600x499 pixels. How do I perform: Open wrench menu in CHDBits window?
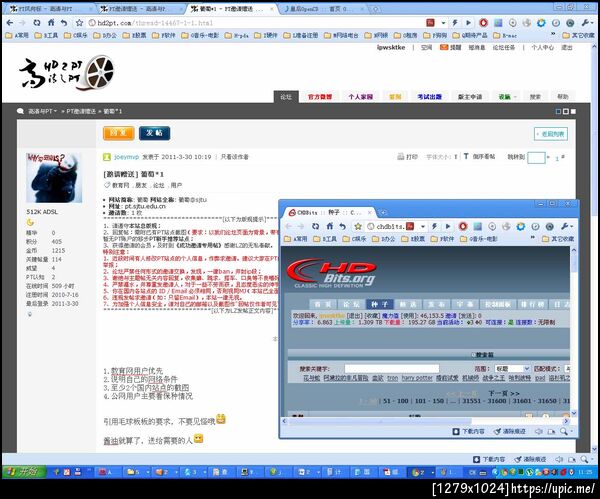tap(566, 226)
